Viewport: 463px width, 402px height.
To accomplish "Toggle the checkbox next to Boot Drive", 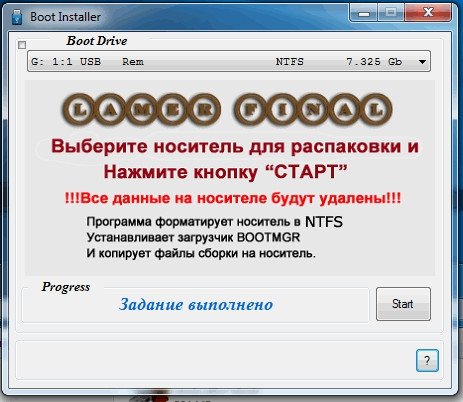I will tap(22, 45).
